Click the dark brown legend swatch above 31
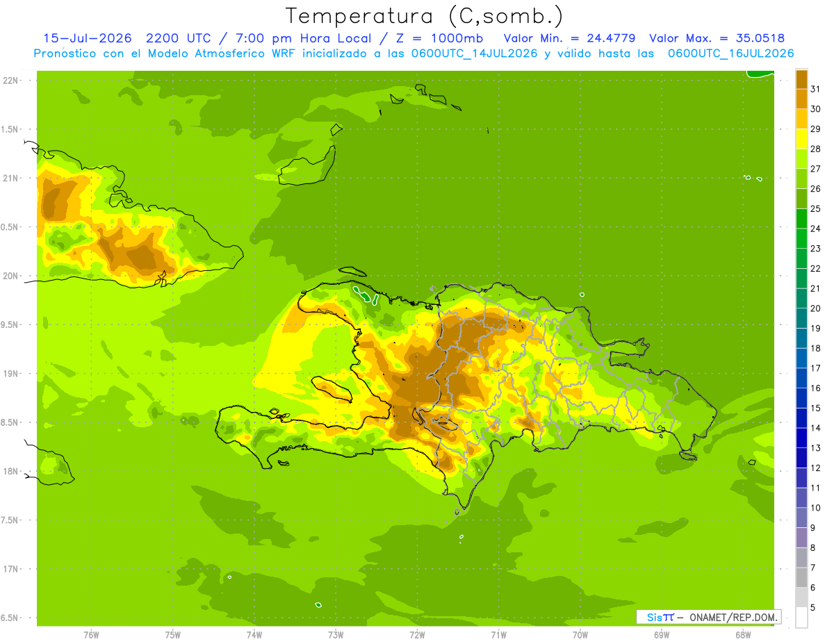 click(x=801, y=79)
